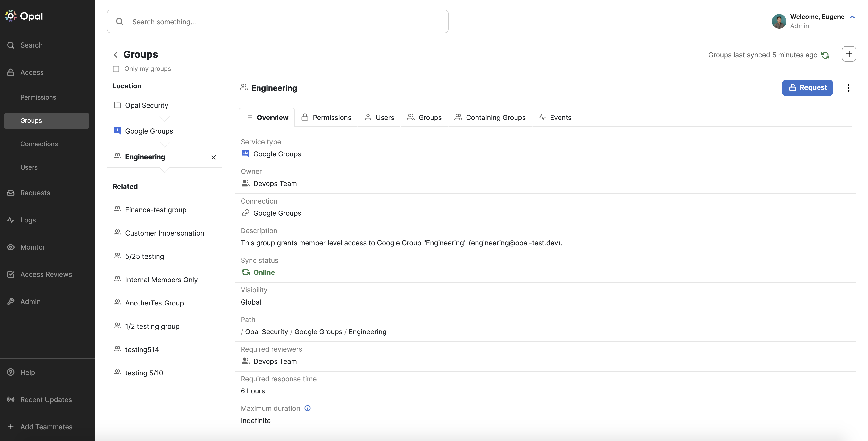
Task: Open related Finance-test group
Action: pyautogui.click(x=156, y=210)
